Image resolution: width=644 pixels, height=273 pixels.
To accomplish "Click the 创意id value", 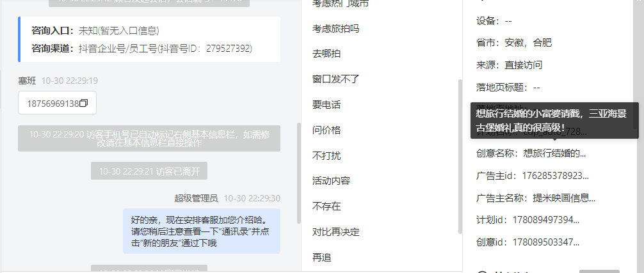I will click(546, 242).
